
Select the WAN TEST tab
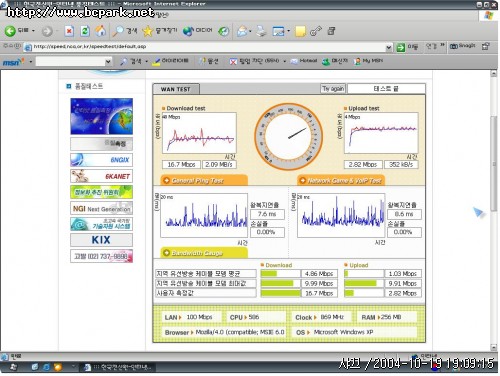(176, 89)
